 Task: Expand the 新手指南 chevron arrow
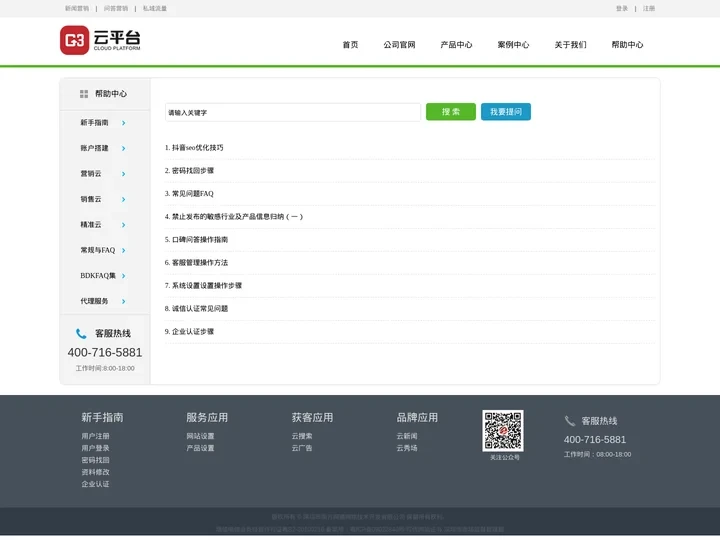coord(124,123)
